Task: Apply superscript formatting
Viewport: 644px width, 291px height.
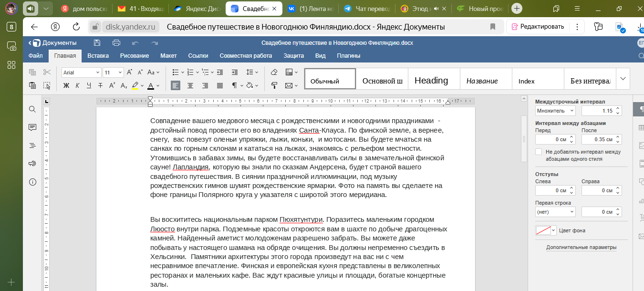Action: click(x=112, y=86)
